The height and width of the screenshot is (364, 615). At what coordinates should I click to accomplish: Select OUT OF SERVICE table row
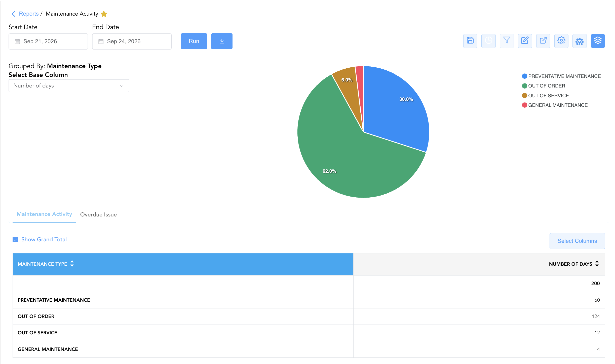(309, 333)
